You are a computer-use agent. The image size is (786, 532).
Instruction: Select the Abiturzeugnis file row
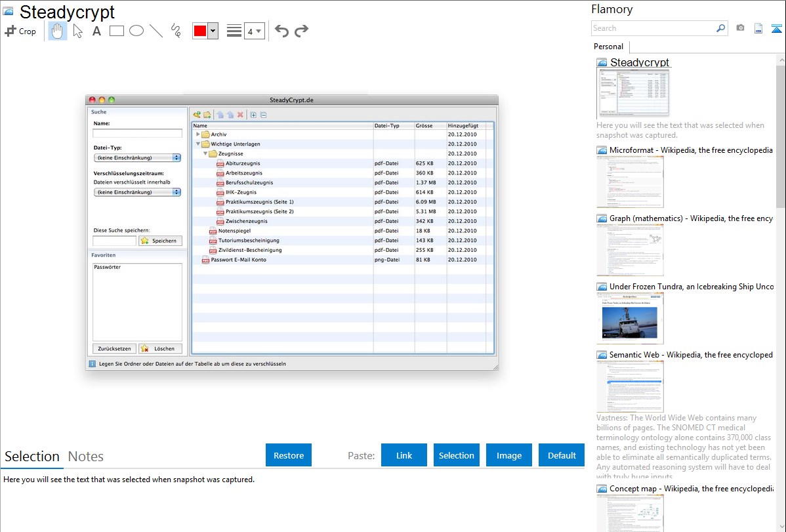click(343, 163)
